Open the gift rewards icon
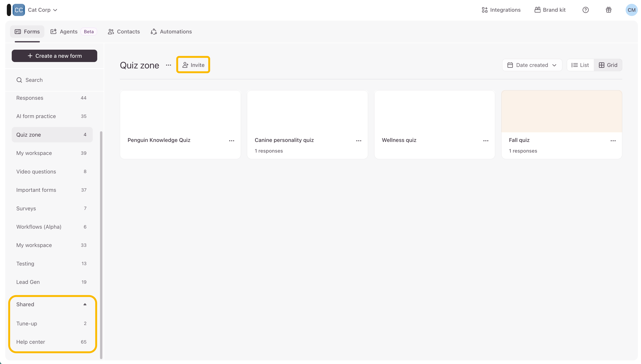641x364 pixels. [608, 10]
